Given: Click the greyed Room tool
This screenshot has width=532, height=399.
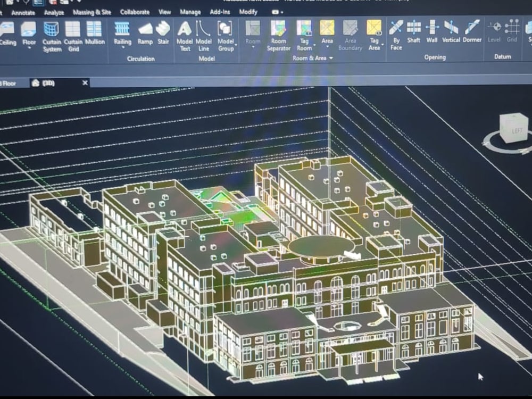Looking at the screenshot, I should 253,33.
